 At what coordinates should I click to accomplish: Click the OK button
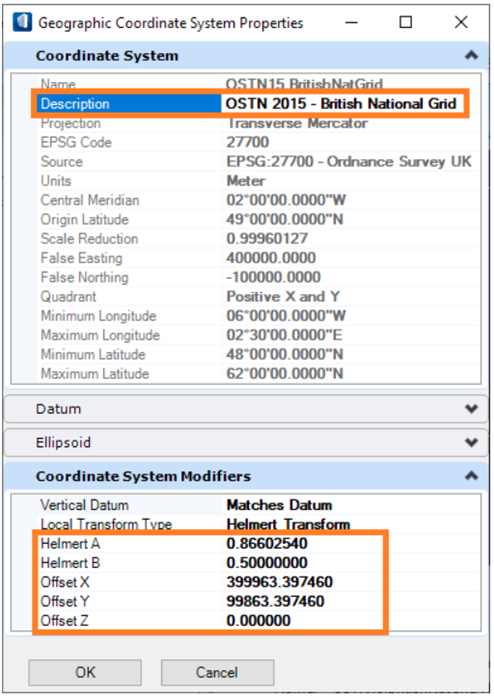(85, 672)
